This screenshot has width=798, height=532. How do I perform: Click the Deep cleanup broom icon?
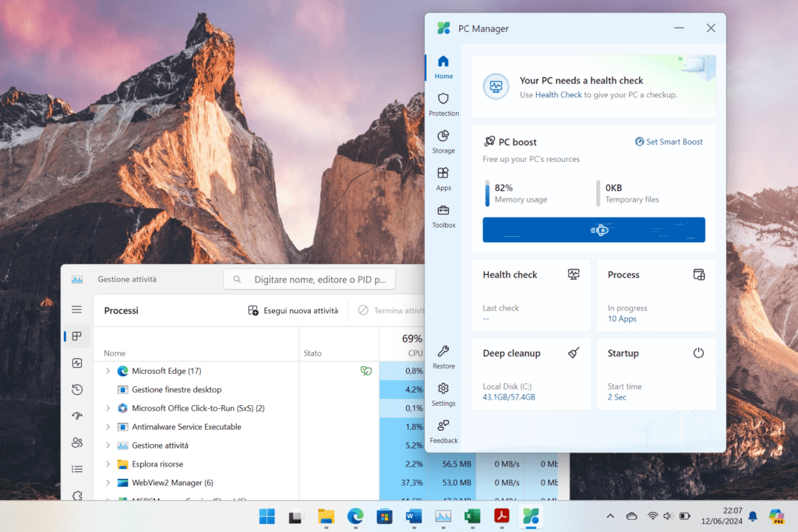574,353
